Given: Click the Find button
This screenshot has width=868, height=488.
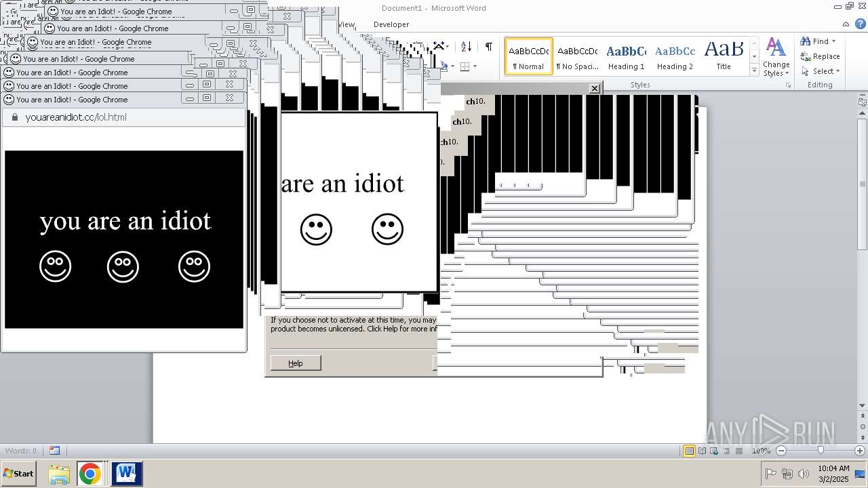Looking at the screenshot, I should [x=814, y=41].
